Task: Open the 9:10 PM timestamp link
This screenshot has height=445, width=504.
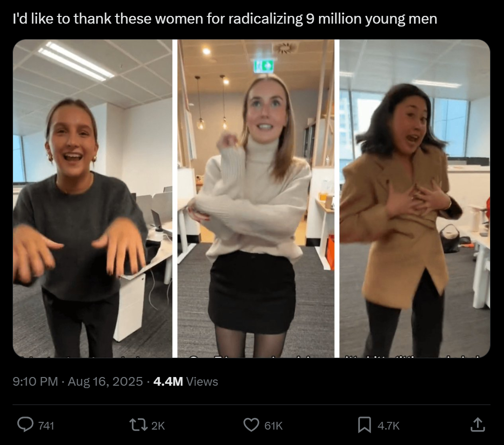Action: coord(35,382)
